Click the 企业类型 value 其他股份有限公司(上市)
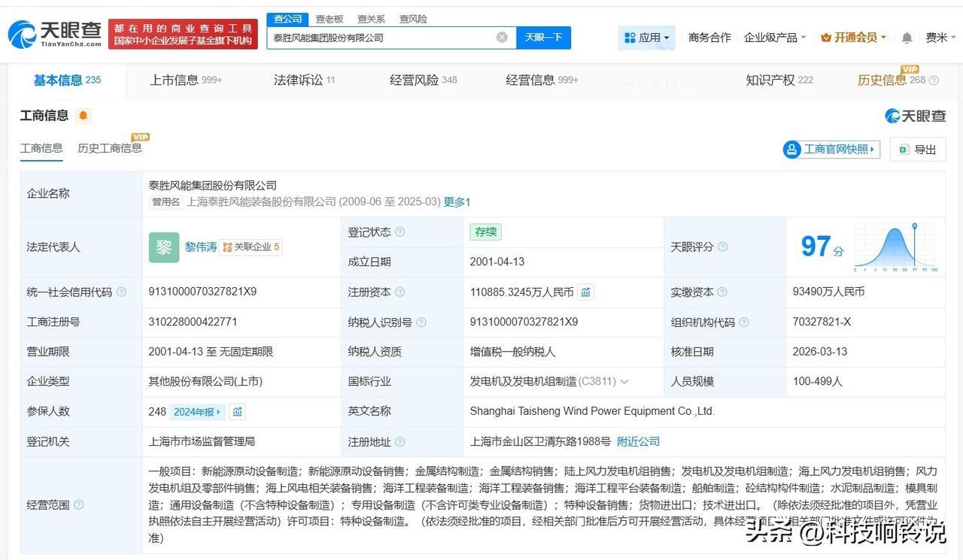 point(205,382)
